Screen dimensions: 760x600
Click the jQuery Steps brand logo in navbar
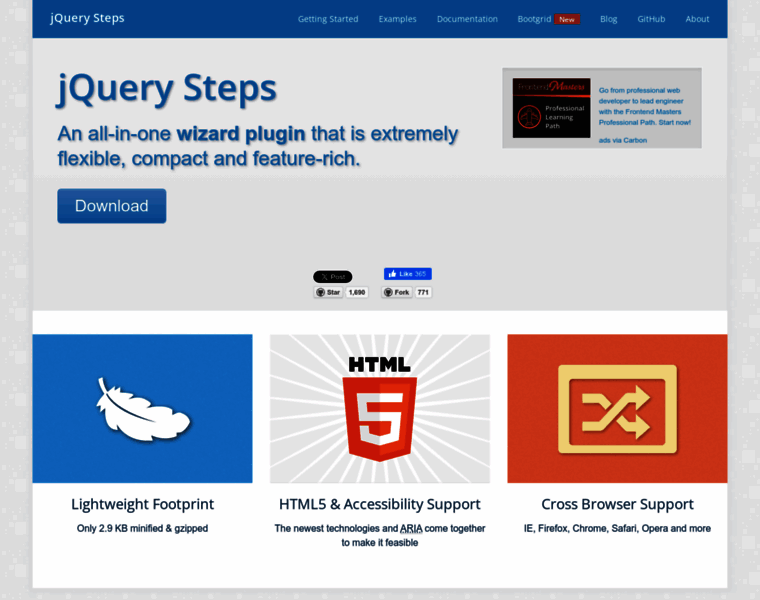87,18
